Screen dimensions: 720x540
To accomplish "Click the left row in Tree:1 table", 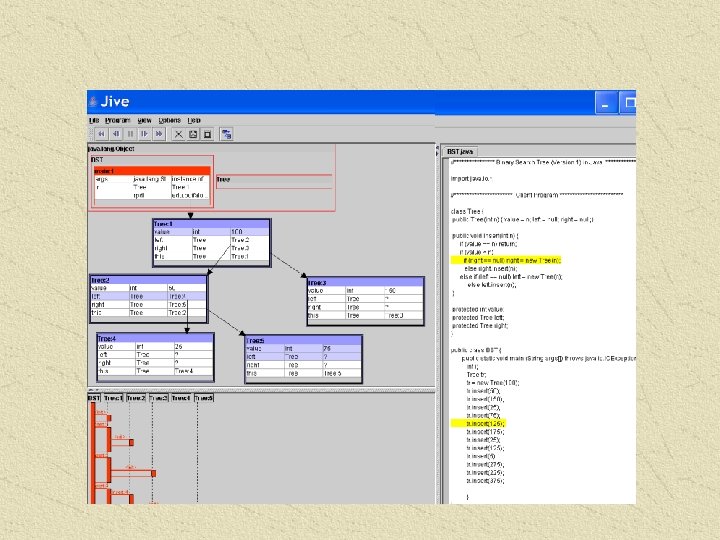I will click(211, 240).
